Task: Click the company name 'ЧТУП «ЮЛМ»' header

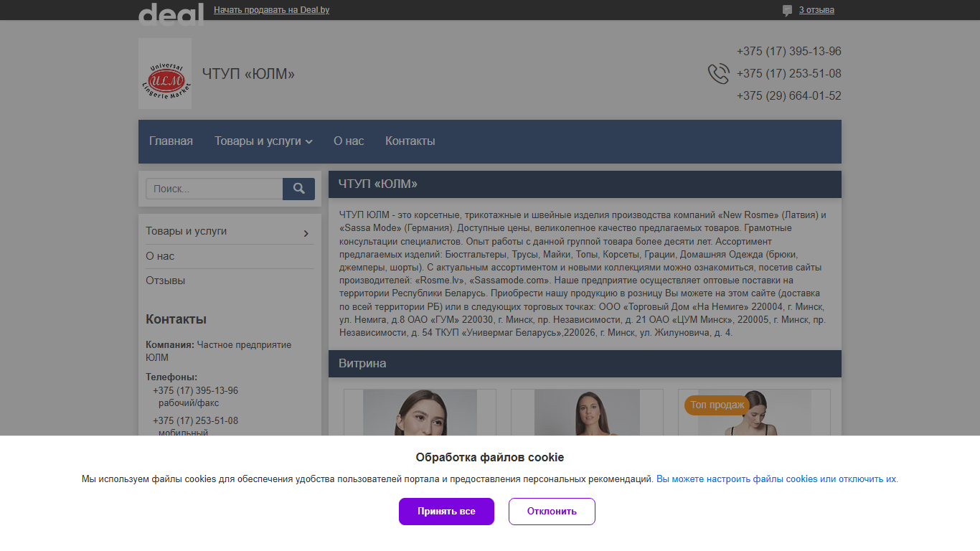Action: tap(248, 74)
